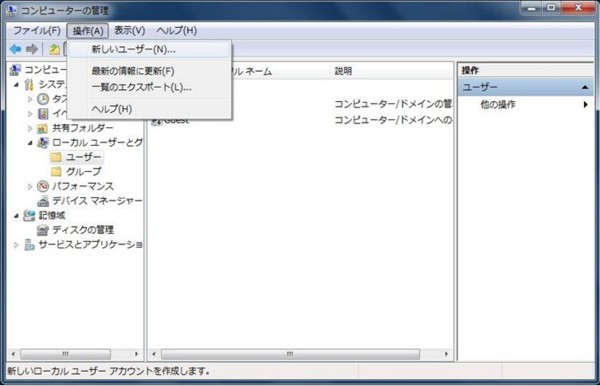Click the Up one level folder icon
Image resolution: width=600 pixels, height=386 pixels.
pos(55,49)
